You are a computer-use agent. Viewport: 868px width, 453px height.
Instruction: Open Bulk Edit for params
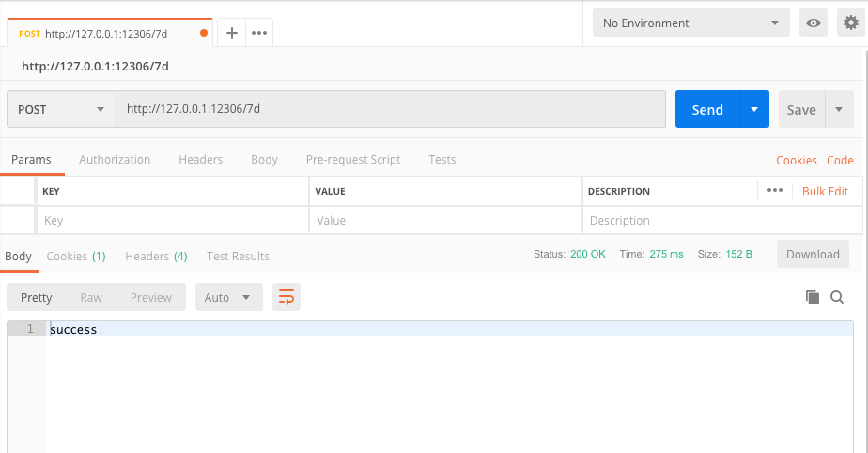(x=825, y=191)
